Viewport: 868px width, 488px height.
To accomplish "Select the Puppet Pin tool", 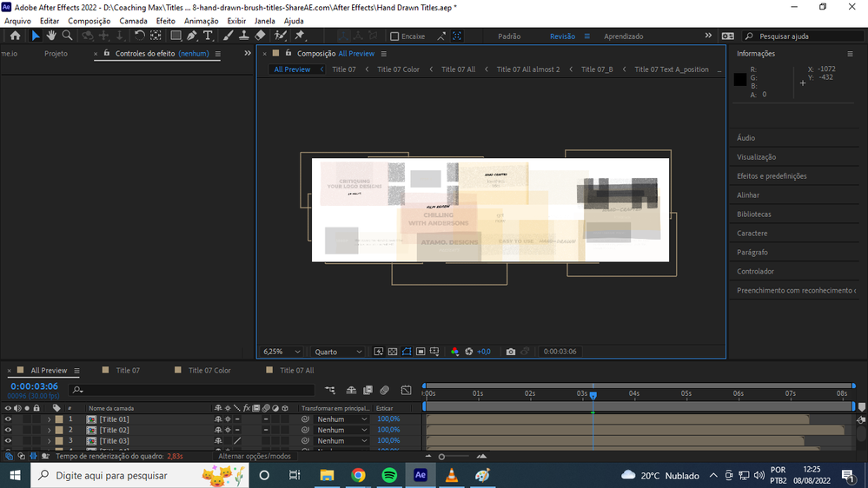I will click(300, 36).
